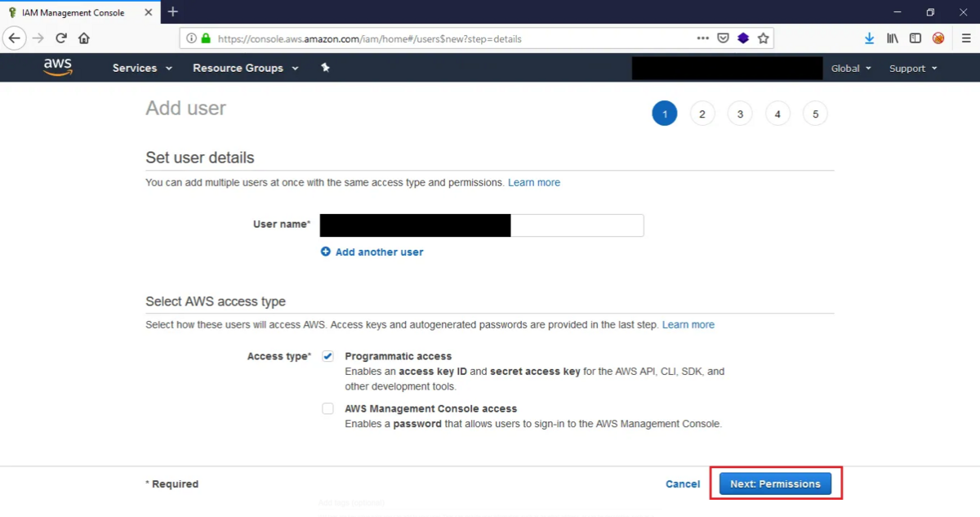Click the Add user page title
This screenshot has width=980, height=517.
(185, 108)
